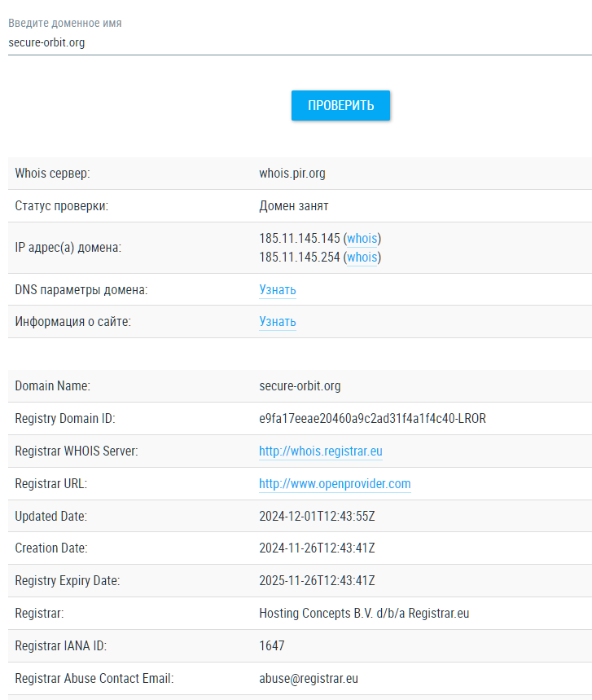592x700 pixels.
Task: Click the 'Информация о сайте:' label
Action: 73,321
